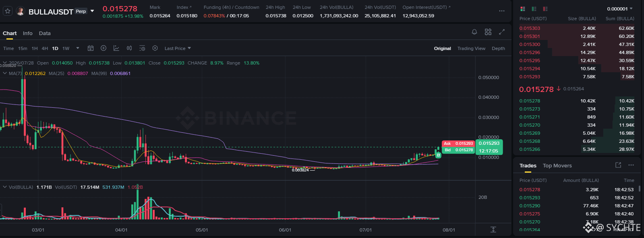This screenshot has height=238, width=644.
Task: Open the Trades panel three-dot menu
Action: (x=631, y=165)
